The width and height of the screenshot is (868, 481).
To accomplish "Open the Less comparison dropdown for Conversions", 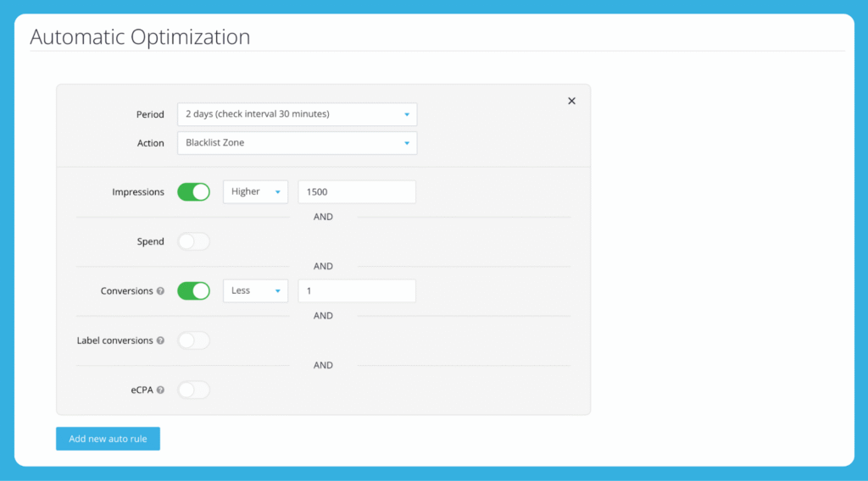I will coord(255,291).
